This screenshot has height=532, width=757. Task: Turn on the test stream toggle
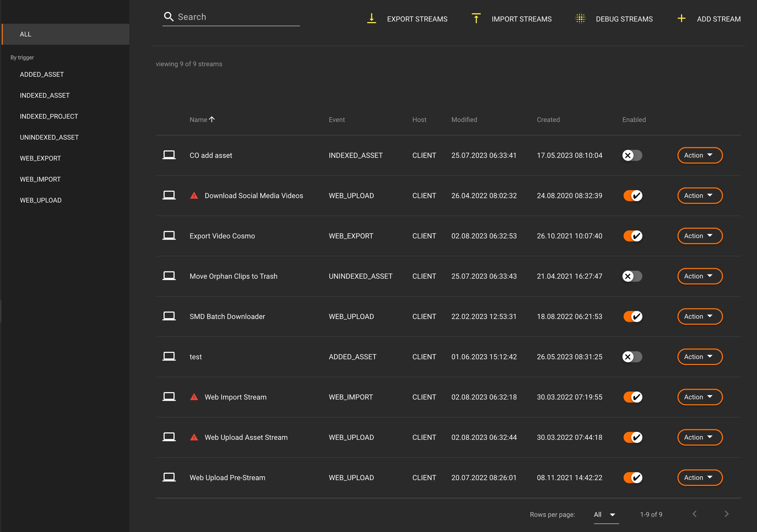[x=632, y=357]
